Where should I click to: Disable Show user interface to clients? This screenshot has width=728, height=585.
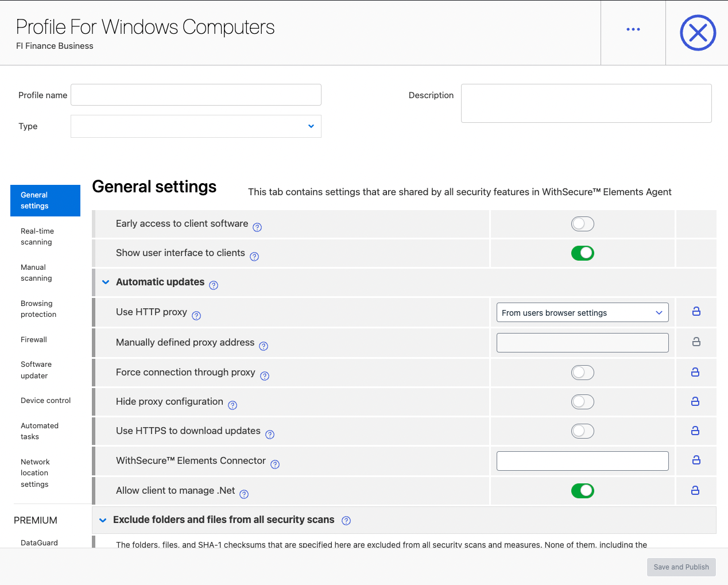pyautogui.click(x=582, y=253)
